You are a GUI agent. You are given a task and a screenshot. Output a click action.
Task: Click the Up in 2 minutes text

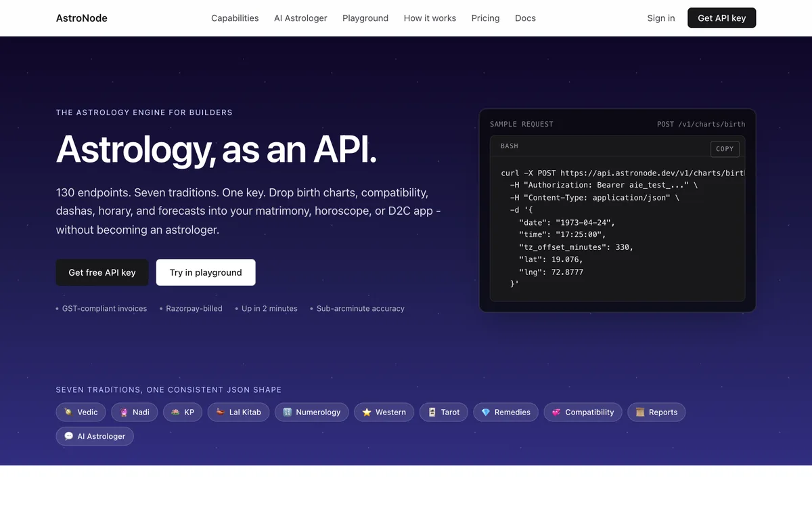(269, 308)
